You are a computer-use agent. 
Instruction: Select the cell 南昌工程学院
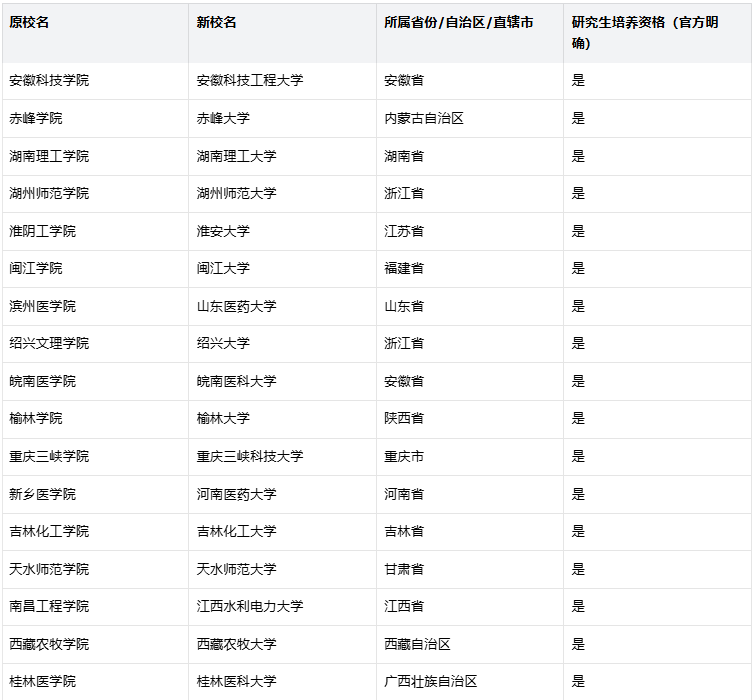pos(95,607)
